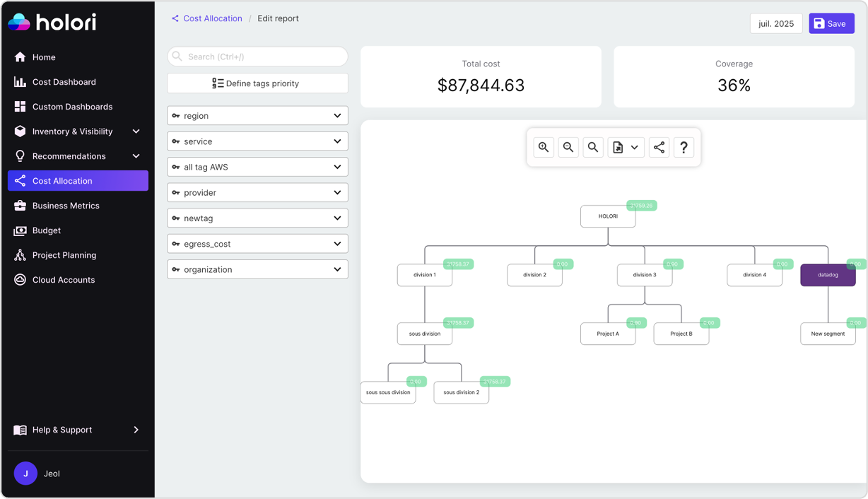Expand the Recommendations menu

coord(68,155)
